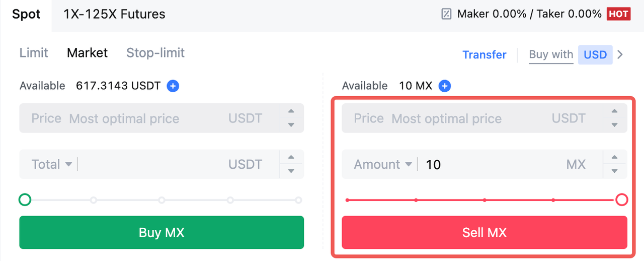
Task: Open the Total type dropdown
Action: tap(51, 164)
